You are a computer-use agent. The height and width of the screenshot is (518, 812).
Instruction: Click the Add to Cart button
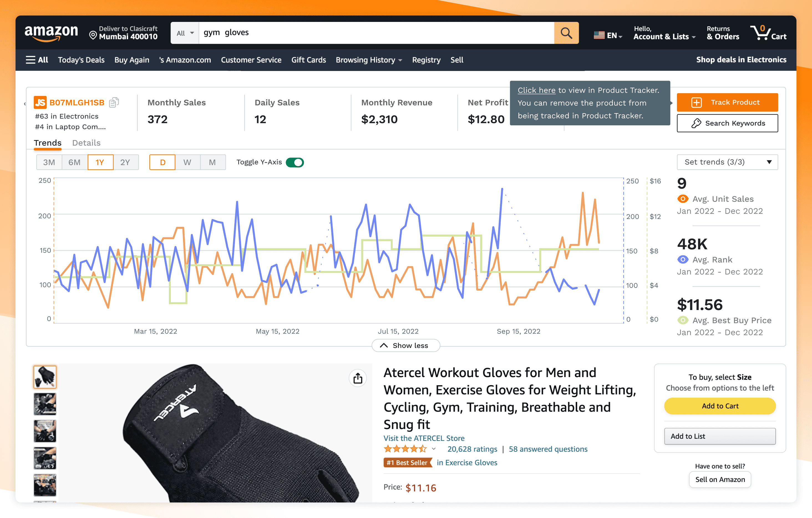point(720,406)
